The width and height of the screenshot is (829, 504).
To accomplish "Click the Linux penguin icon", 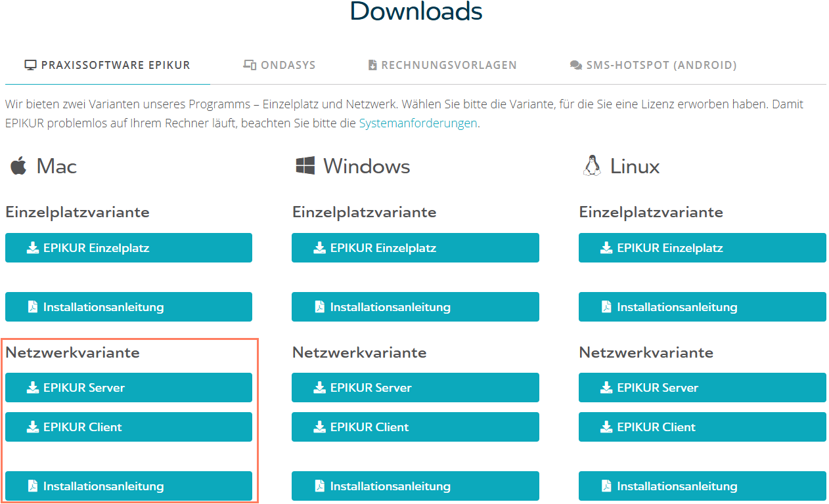I will coord(592,165).
